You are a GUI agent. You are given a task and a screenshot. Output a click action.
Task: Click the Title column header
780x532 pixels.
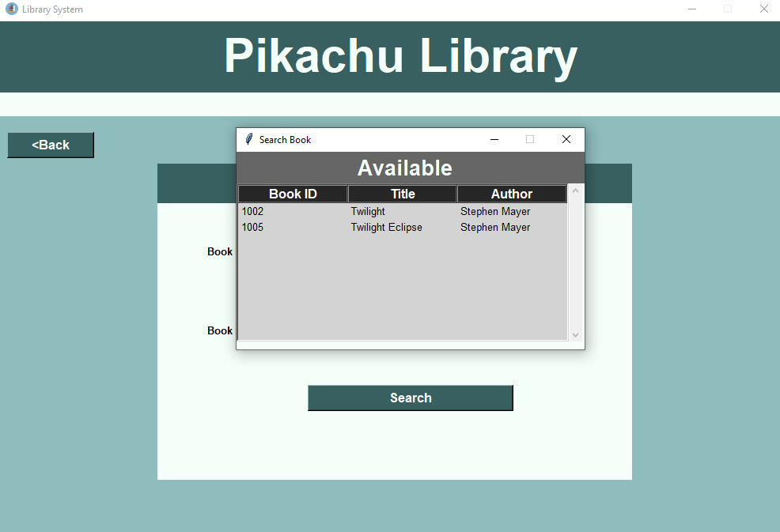point(402,193)
